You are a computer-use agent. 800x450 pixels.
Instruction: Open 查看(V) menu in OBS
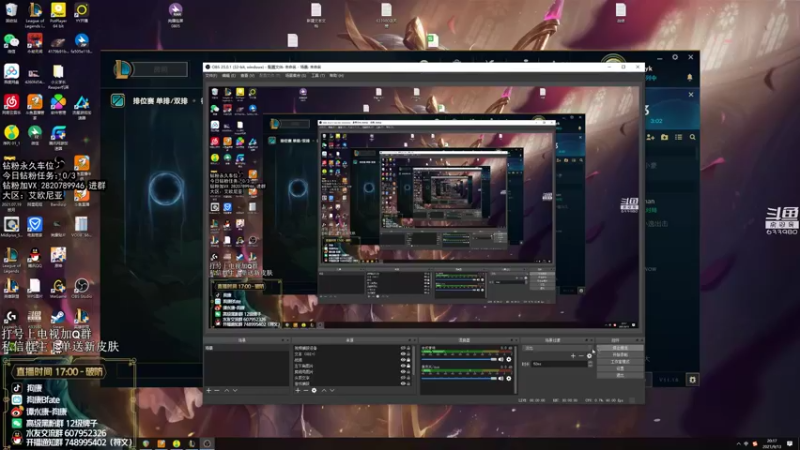(247, 75)
